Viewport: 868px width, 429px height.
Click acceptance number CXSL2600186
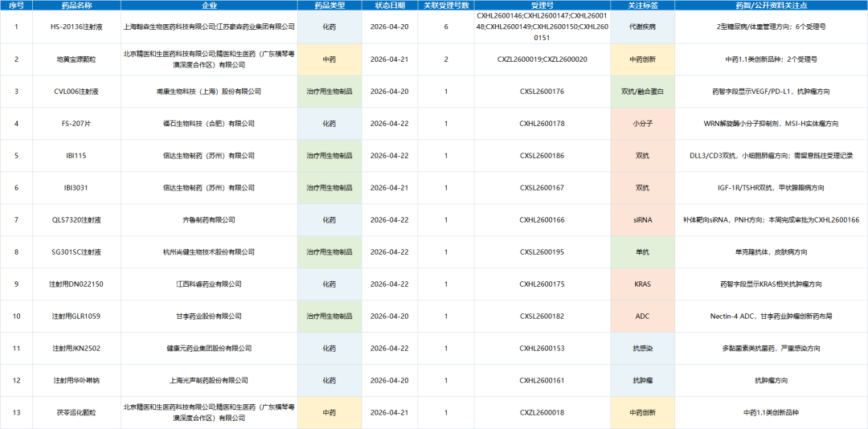click(542, 156)
